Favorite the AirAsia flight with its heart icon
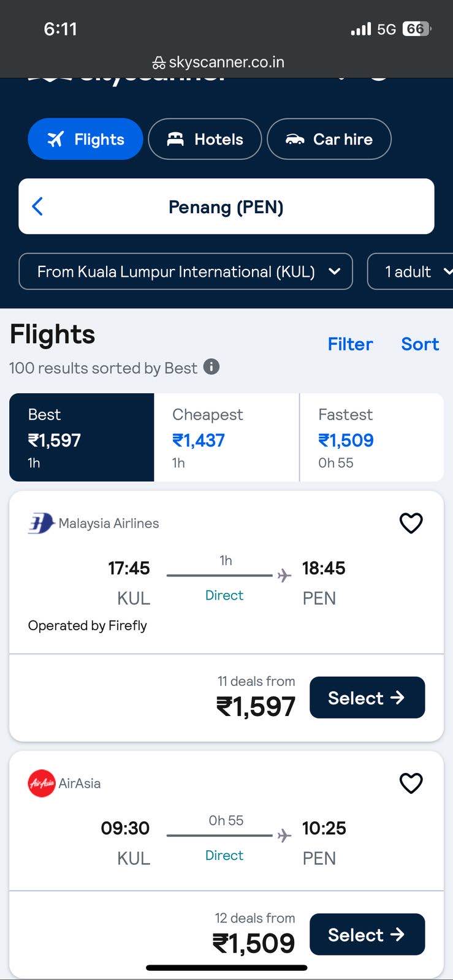Viewport: 453px width, 980px height. [411, 783]
